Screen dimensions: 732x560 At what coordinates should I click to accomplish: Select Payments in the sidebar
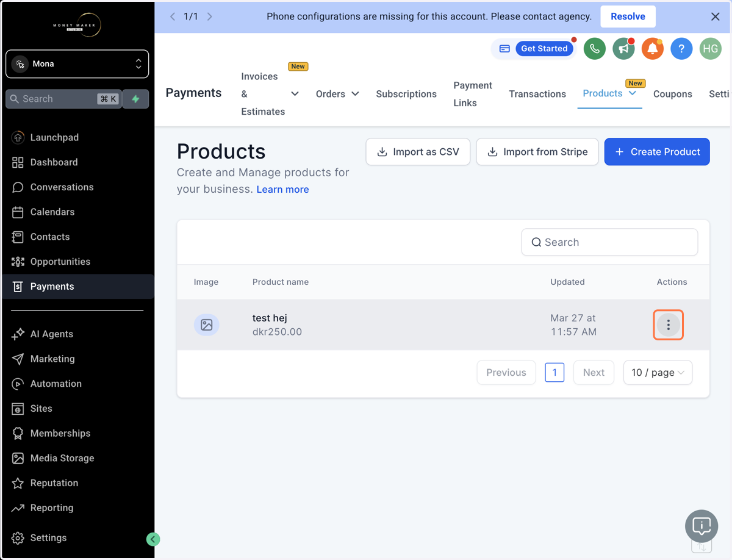coord(77,286)
